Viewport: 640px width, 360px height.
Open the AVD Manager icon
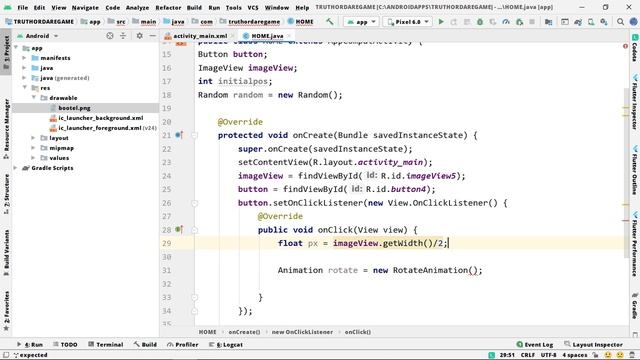coord(591,22)
